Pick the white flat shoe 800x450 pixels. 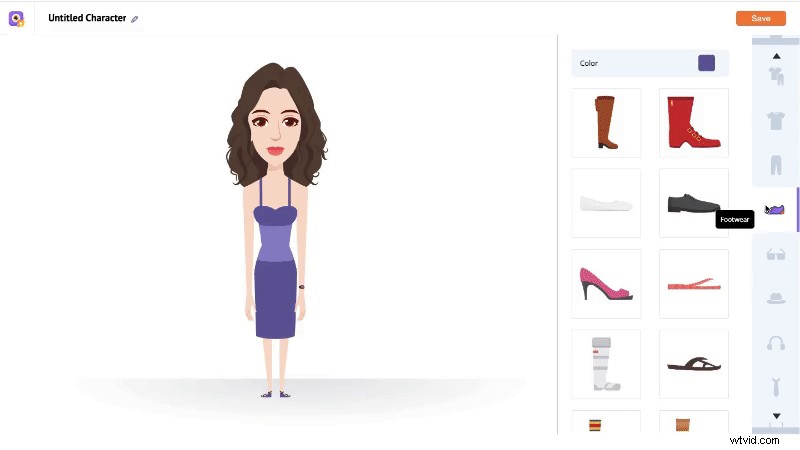pos(606,203)
